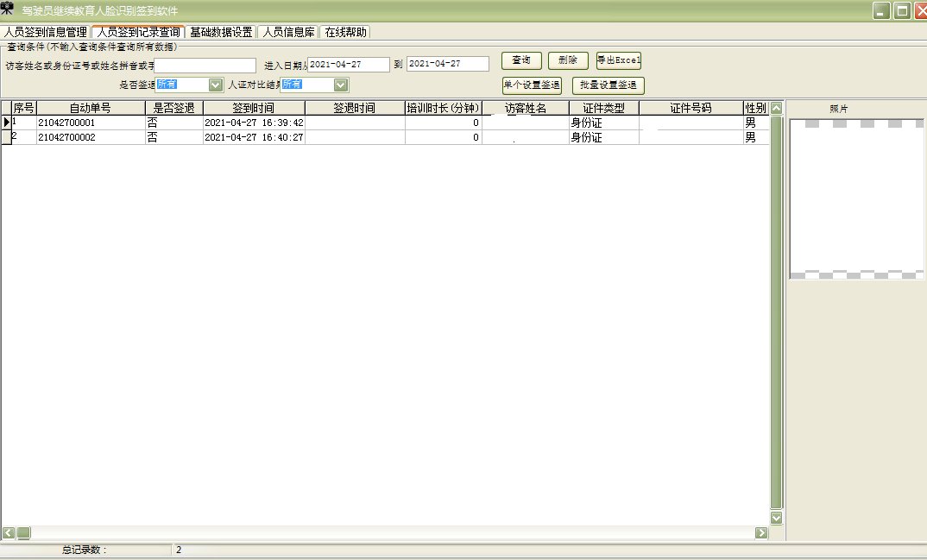Click the end date field after 到
The height and width of the screenshot is (560, 927).
pyautogui.click(x=448, y=64)
